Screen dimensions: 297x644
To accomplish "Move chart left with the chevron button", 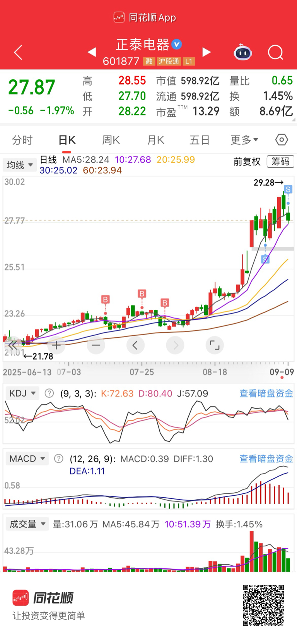I will pyautogui.click(x=135, y=345).
